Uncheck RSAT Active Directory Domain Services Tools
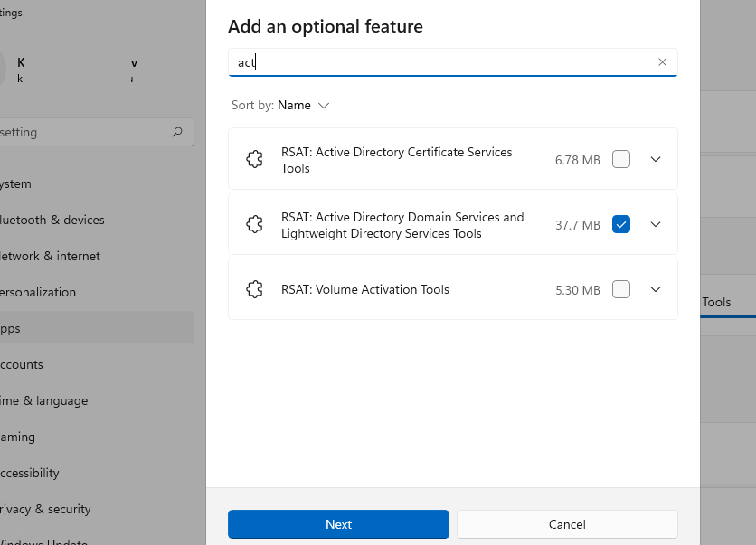This screenshot has width=756, height=545. click(621, 224)
